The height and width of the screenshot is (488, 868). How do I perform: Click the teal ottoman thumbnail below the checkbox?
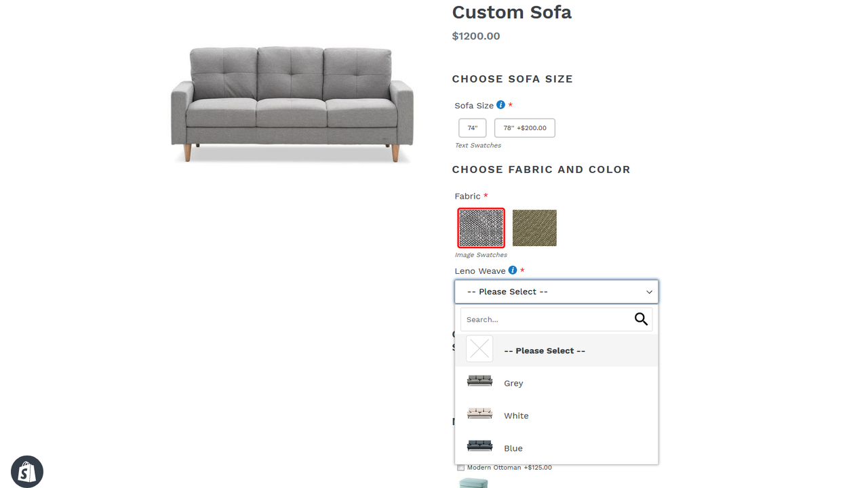[x=474, y=482]
